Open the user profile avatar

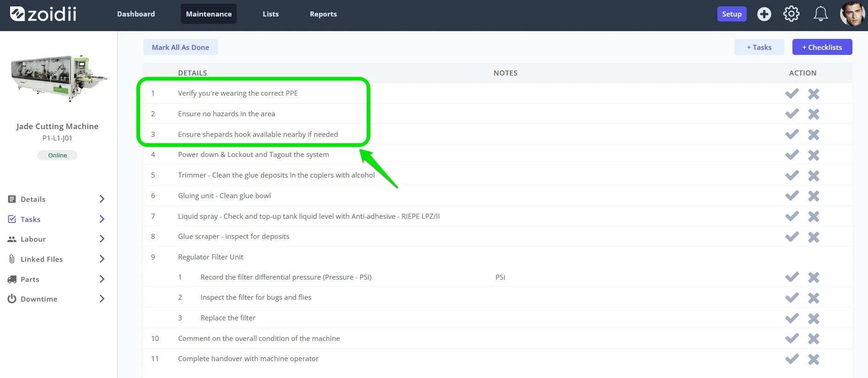[852, 14]
